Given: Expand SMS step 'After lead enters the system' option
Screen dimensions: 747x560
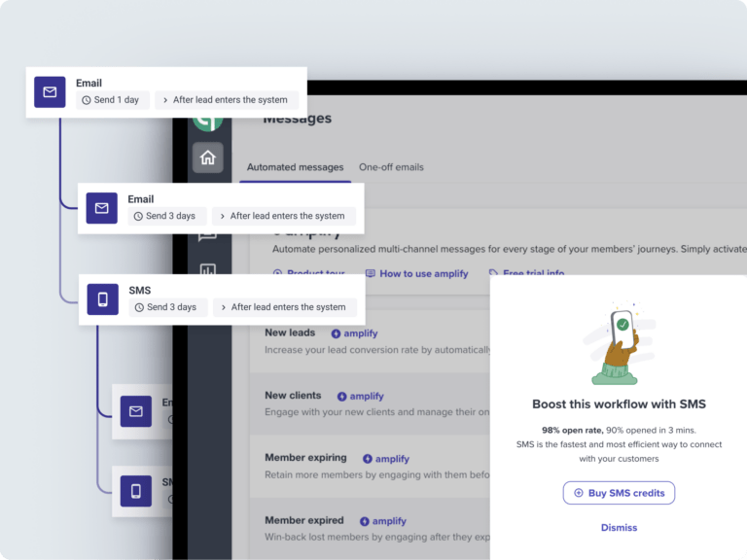Looking at the screenshot, I should coord(283,307).
